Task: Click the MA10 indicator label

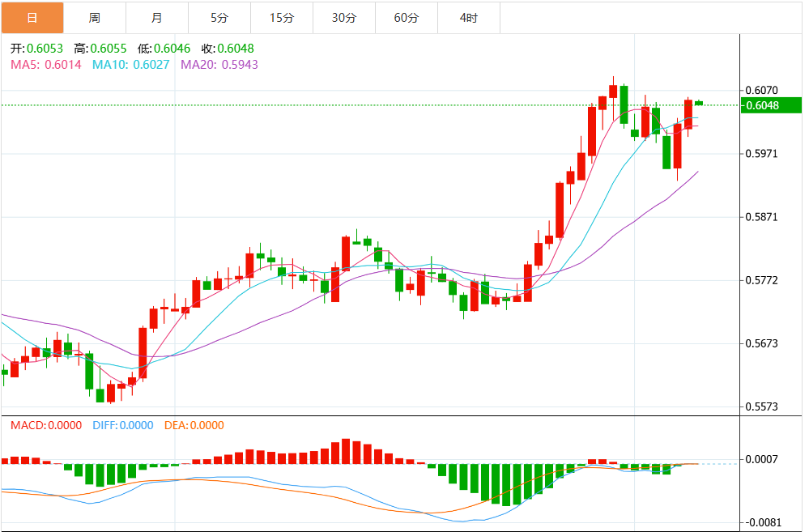Action: coord(131,65)
